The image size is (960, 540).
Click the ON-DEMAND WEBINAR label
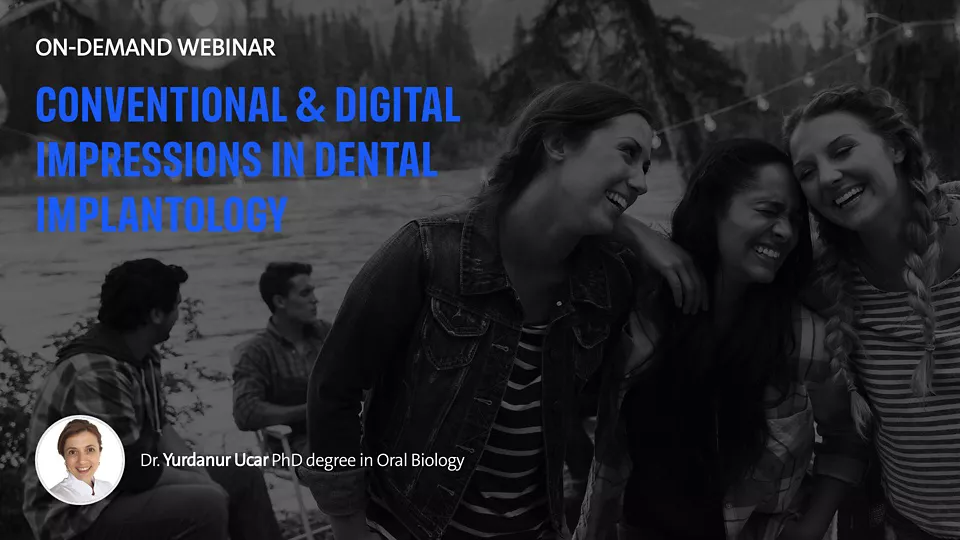click(155, 48)
